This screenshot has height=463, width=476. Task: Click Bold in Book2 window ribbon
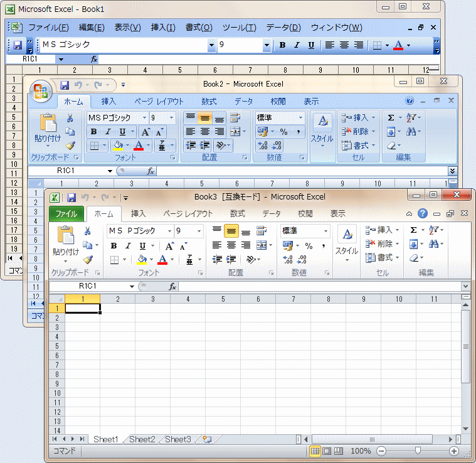point(94,132)
